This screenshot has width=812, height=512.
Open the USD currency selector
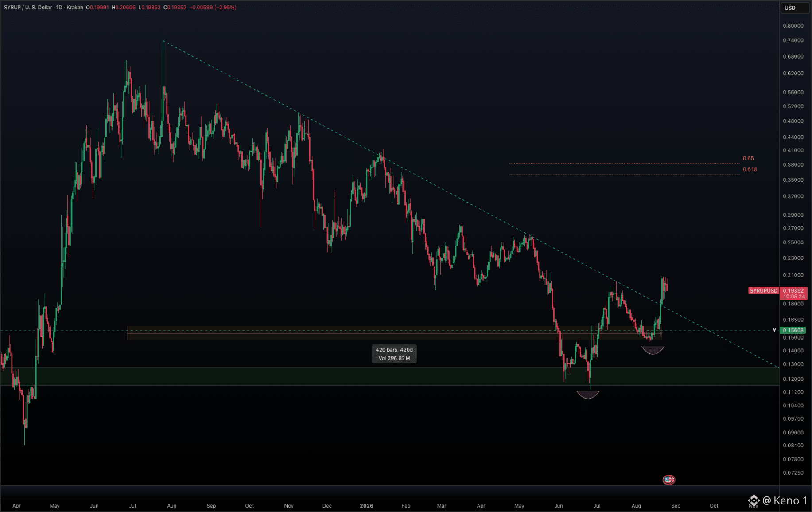click(x=796, y=8)
